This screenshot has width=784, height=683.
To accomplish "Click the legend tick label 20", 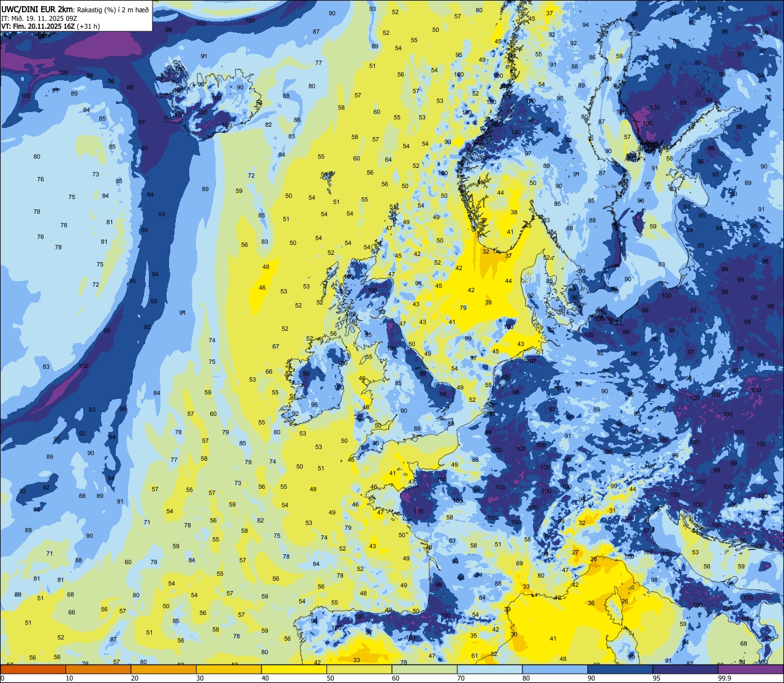I will click(135, 678).
